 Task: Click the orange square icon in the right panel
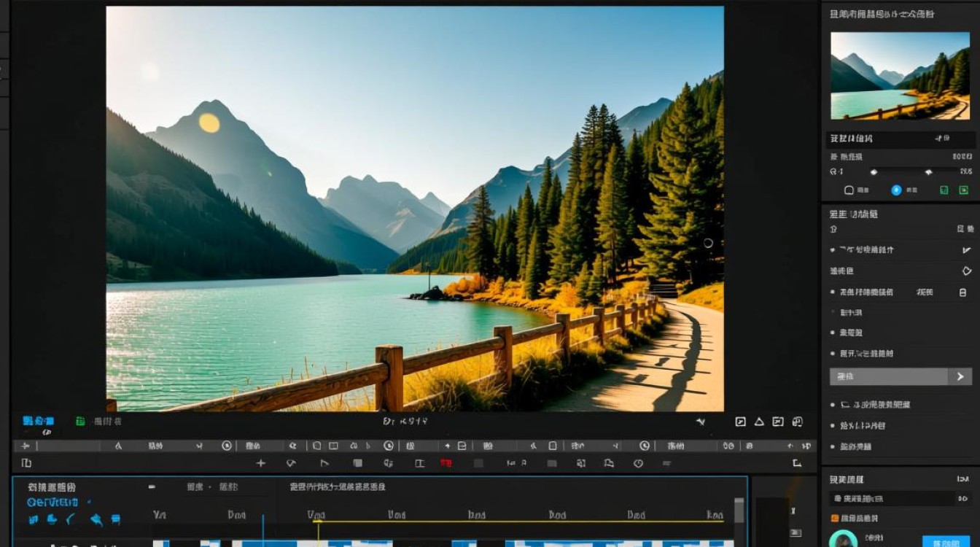click(835, 518)
